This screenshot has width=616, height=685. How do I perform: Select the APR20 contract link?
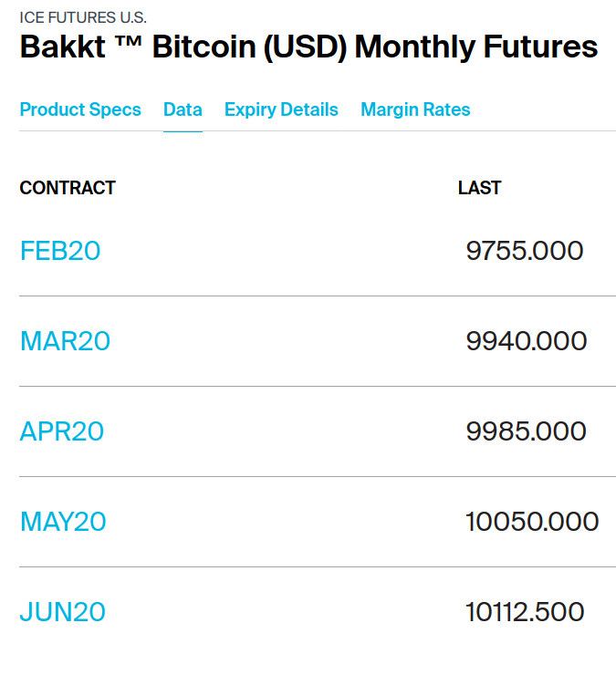pos(62,431)
